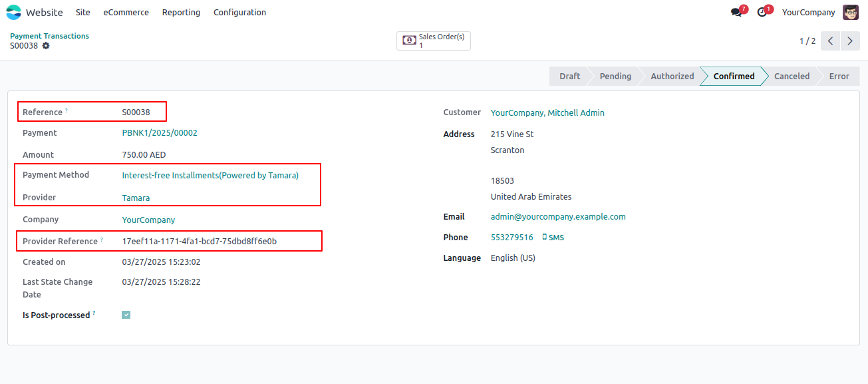
Task: Click the SMS phone icon
Action: [545, 237]
